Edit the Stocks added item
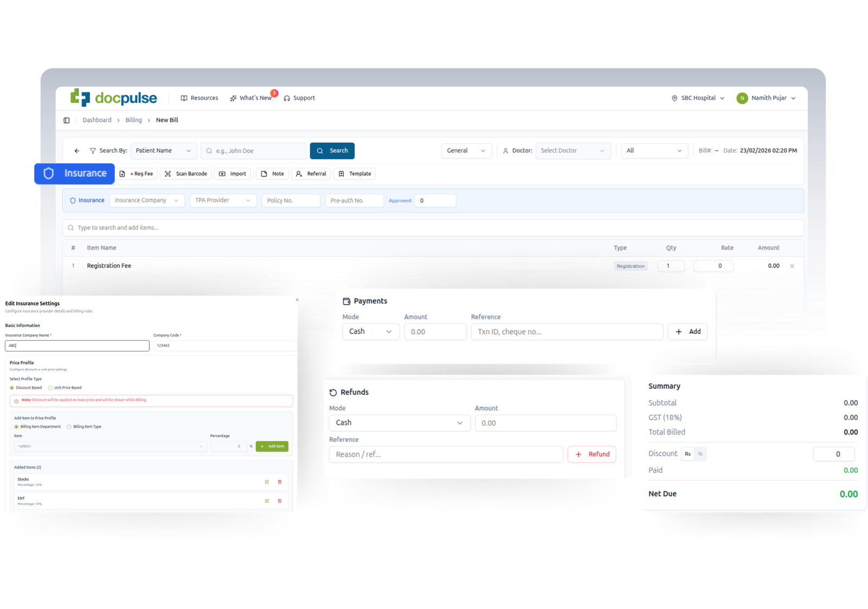Screen dimensions: 868x609 (266, 482)
